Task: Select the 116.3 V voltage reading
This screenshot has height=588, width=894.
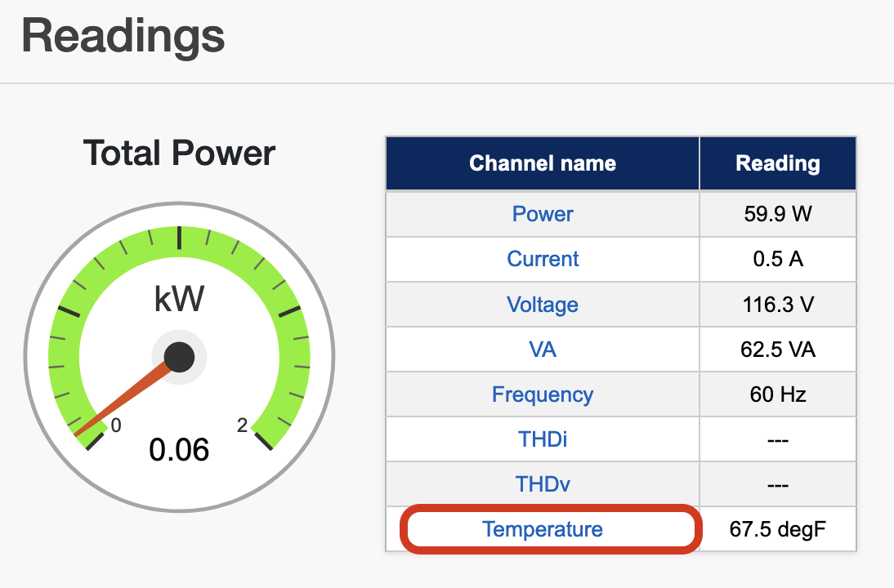Action: (x=777, y=305)
